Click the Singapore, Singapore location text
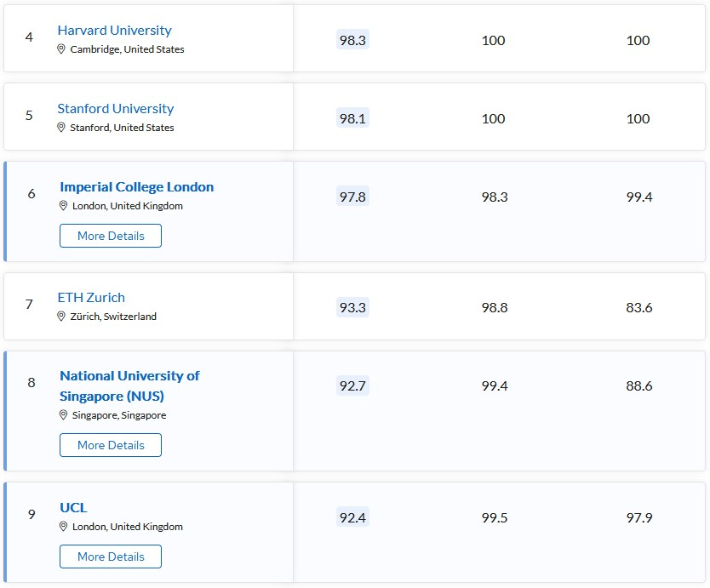 pyautogui.click(x=119, y=415)
